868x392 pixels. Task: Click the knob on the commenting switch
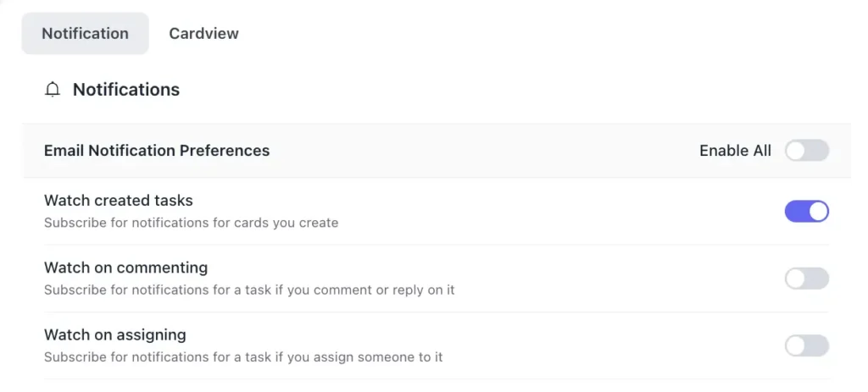[x=795, y=278]
